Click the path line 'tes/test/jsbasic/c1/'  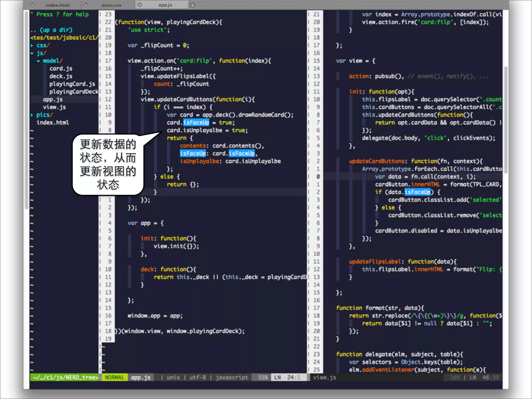[64, 38]
